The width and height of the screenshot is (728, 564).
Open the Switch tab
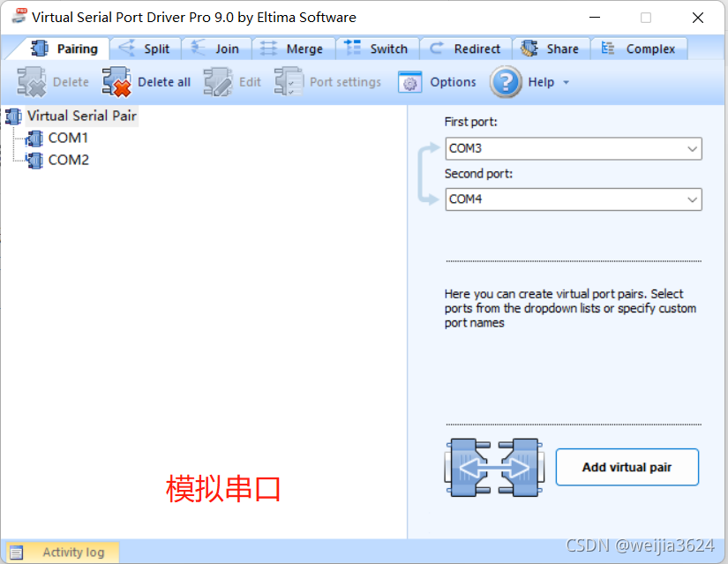click(x=377, y=49)
